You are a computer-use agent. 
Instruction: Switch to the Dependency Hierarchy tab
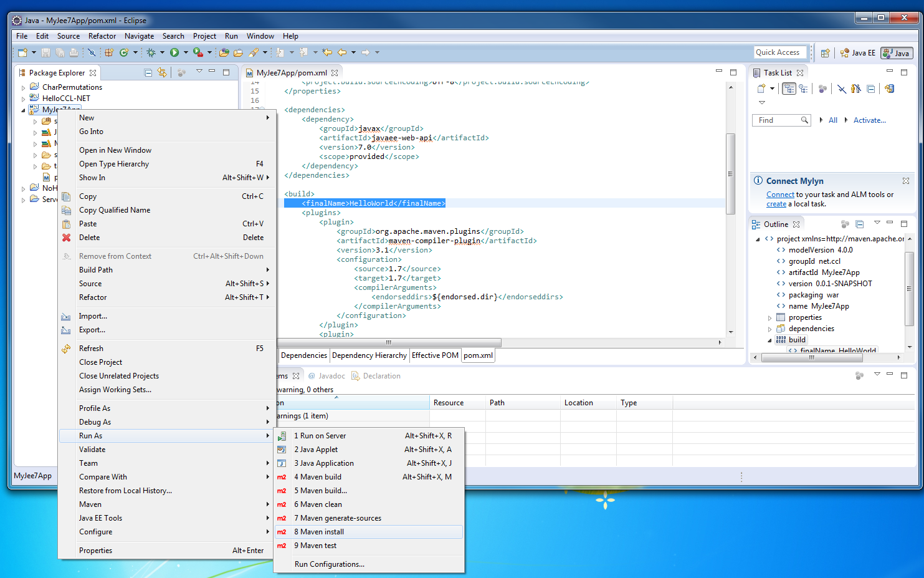pos(369,355)
